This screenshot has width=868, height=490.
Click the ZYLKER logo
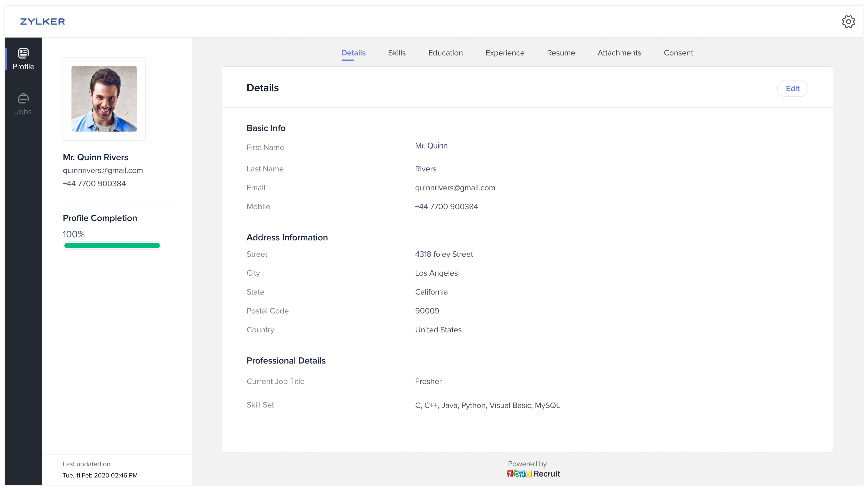42,21
